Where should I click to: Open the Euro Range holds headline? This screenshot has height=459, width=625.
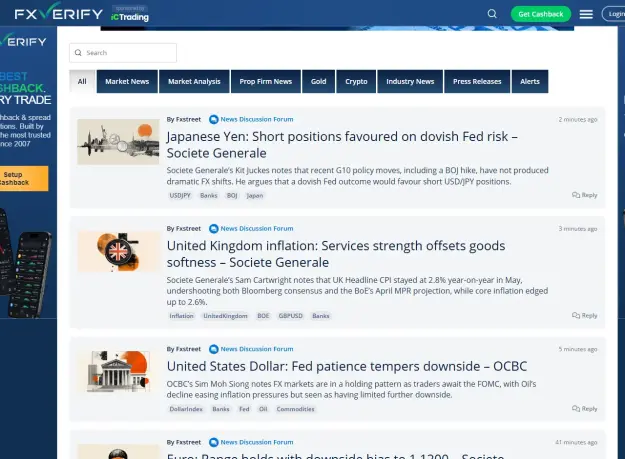click(x=336, y=455)
